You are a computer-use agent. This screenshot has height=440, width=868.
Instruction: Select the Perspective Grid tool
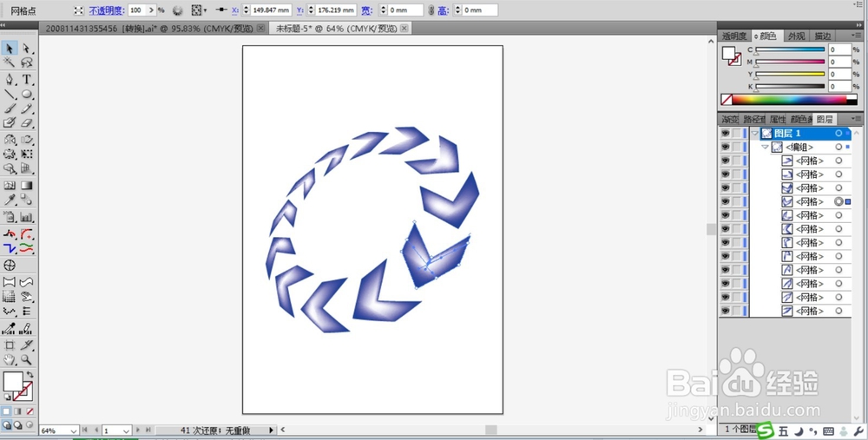[x=27, y=168]
